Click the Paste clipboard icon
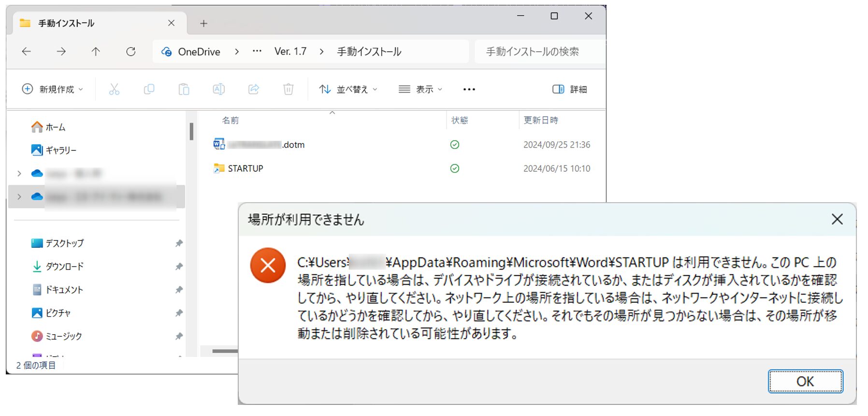Viewport: 868px width, 416px height. click(x=184, y=89)
